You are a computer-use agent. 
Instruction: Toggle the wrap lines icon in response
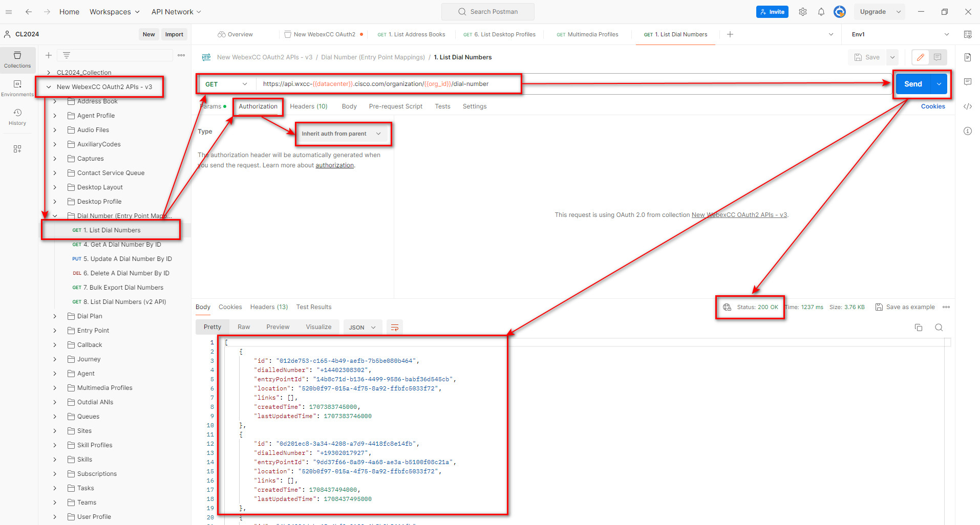tap(395, 327)
